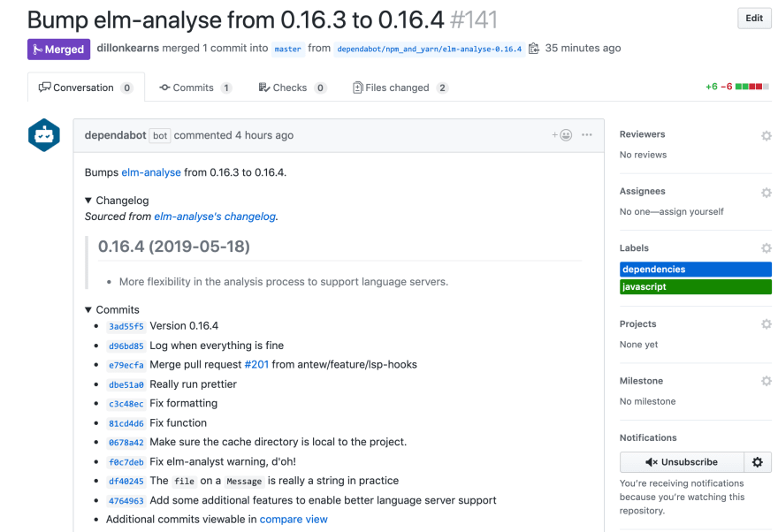Click the diffstat +6 −6 bar
This screenshot has width=778, height=532.
tap(736, 87)
